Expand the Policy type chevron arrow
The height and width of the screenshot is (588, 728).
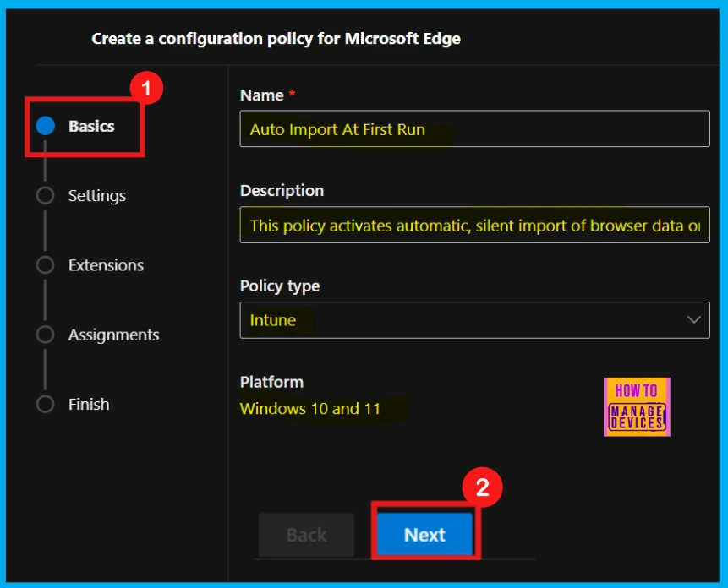tap(693, 319)
